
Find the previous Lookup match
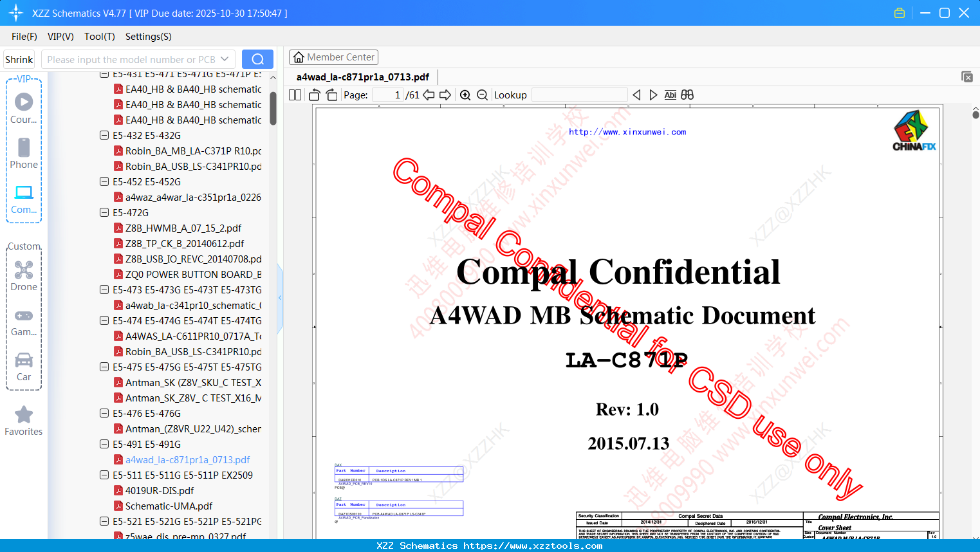[x=636, y=95]
